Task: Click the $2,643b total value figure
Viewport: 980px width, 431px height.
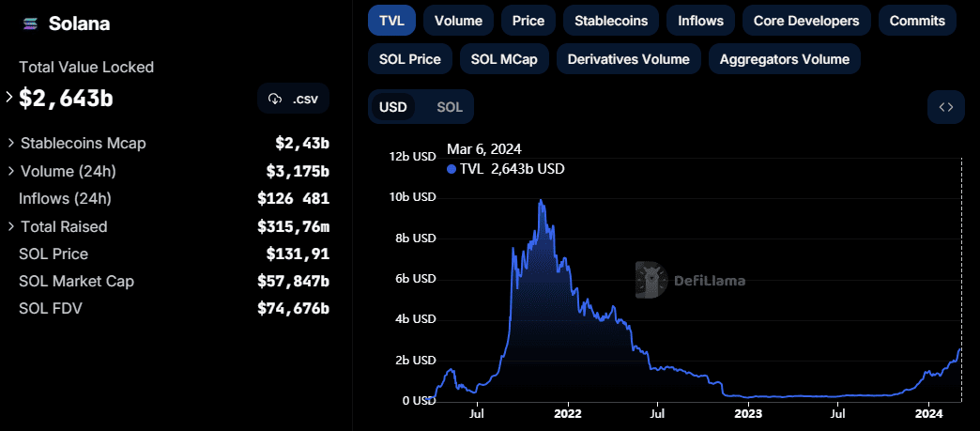Action: (x=67, y=98)
